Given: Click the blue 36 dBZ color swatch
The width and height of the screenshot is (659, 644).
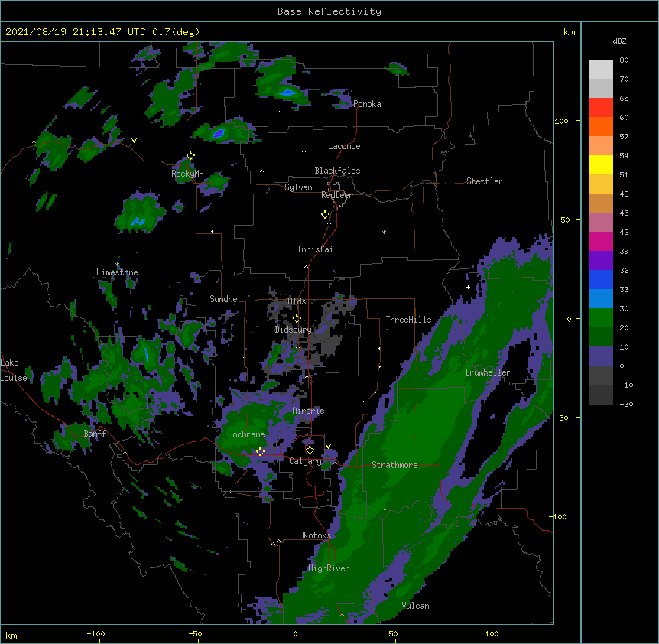Looking at the screenshot, I should click(601, 279).
